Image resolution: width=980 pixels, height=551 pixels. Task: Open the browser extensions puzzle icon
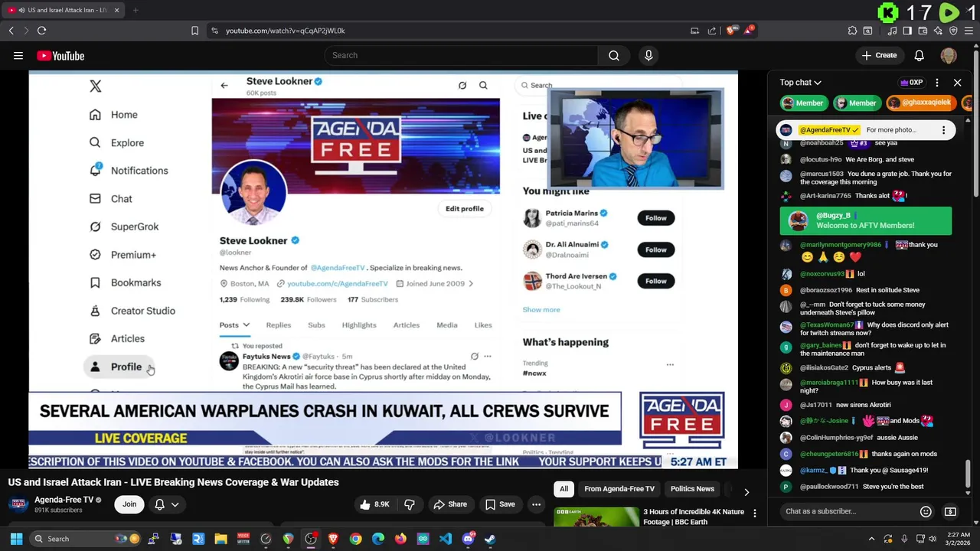(x=852, y=31)
